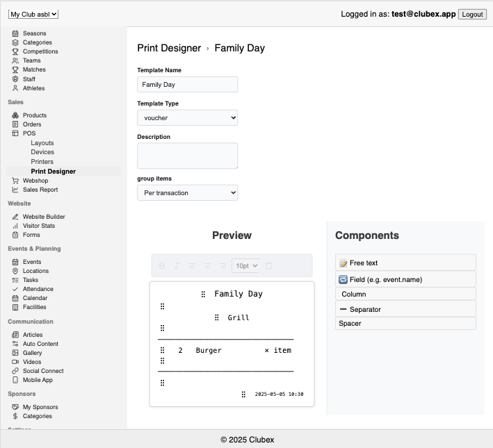Click the drag handle of the Burger row
Image resolution: width=493 pixels, height=448 pixels.
point(162,350)
